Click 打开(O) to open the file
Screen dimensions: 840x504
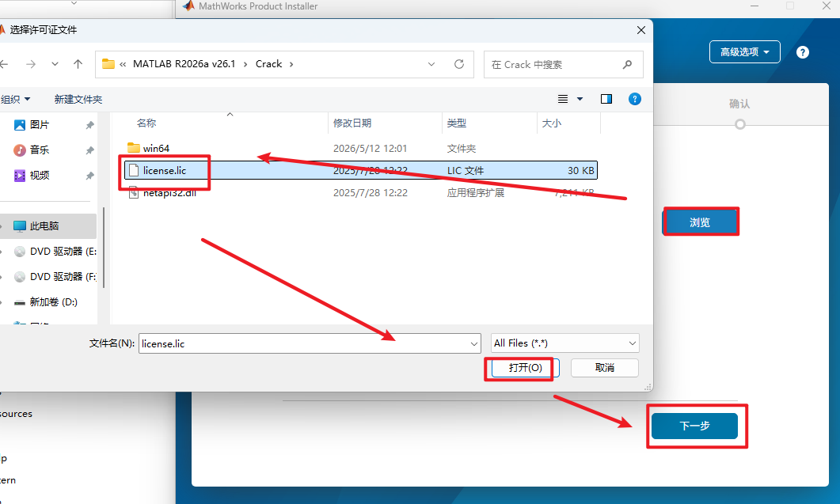(x=525, y=368)
